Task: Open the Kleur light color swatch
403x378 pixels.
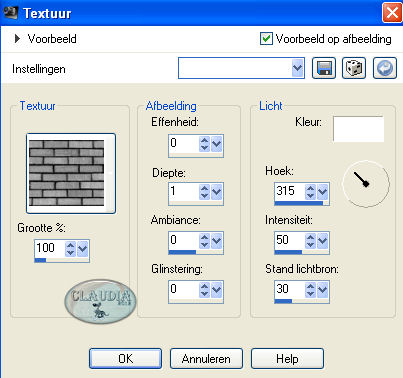Action: pyautogui.click(x=358, y=129)
